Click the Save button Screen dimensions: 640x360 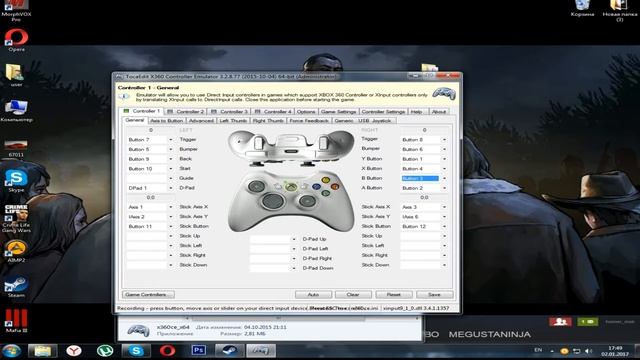coord(434,294)
